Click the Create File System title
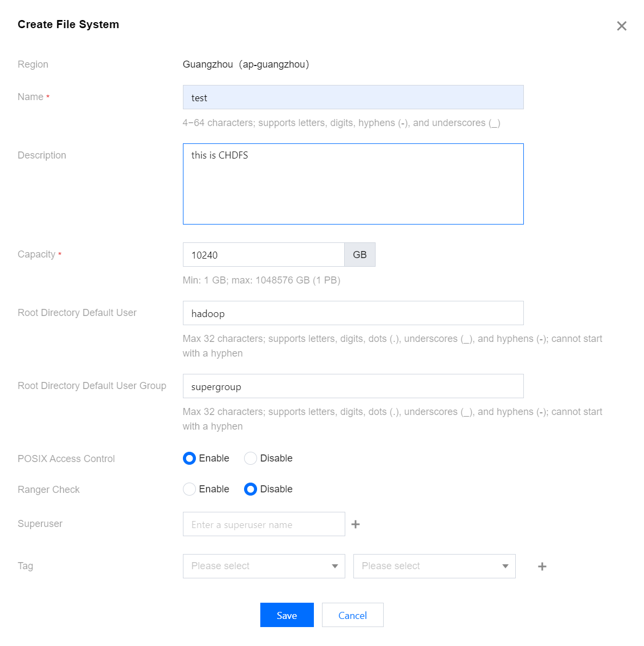Screen dimensions: 644x646 (68, 24)
